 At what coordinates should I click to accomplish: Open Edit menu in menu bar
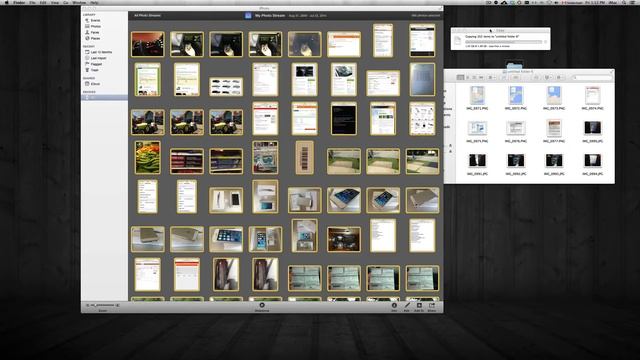[x=43, y=2]
